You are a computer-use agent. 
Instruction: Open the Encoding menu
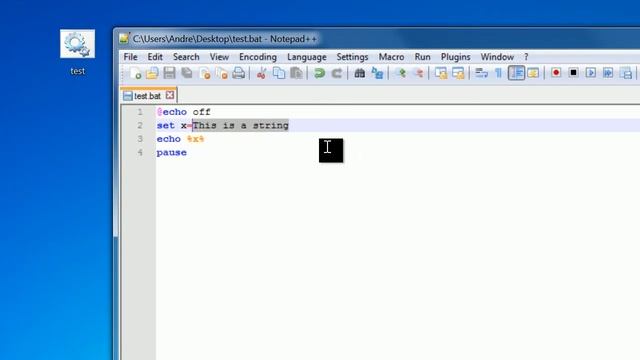[258, 57]
